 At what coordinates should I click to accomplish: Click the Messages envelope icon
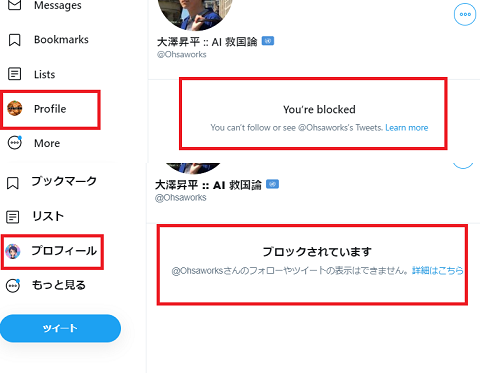pyautogui.click(x=15, y=5)
